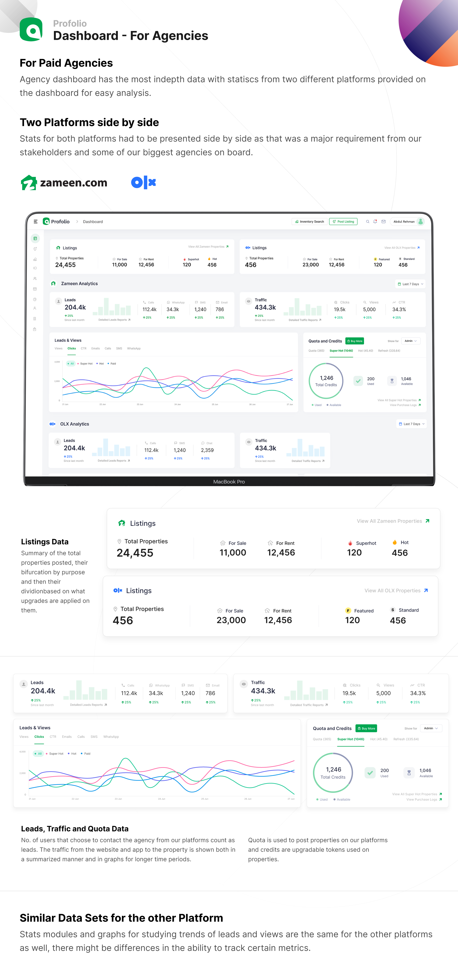Toggle the Paid legend in laptop chart
458x980 pixels.
pyautogui.click(x=112, y=363)
